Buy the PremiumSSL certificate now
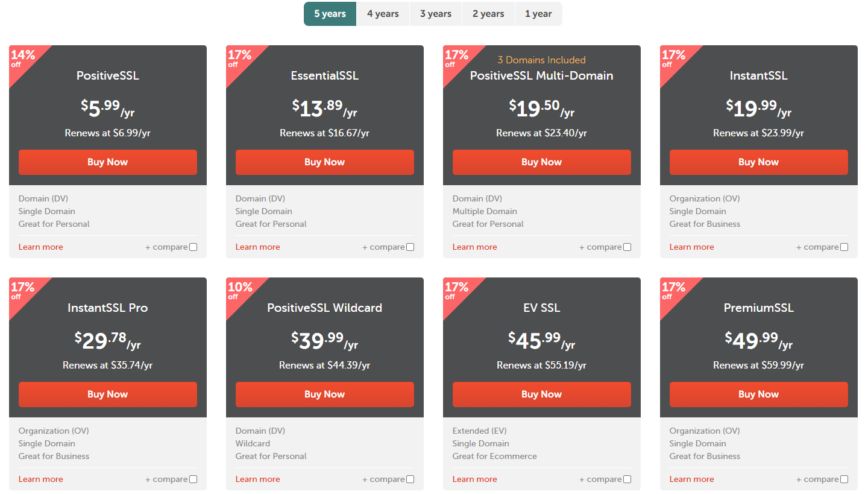The image size is (868, 494). pos(759,394)
